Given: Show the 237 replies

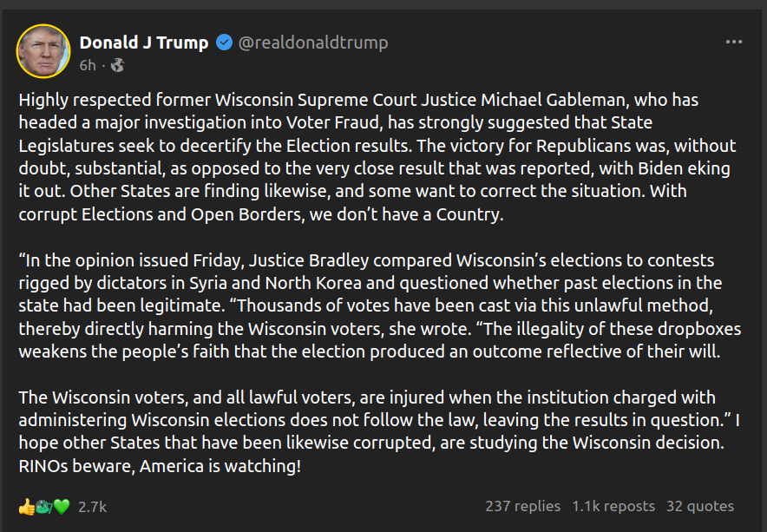Looking at the screenshot, I should (522, 506).
